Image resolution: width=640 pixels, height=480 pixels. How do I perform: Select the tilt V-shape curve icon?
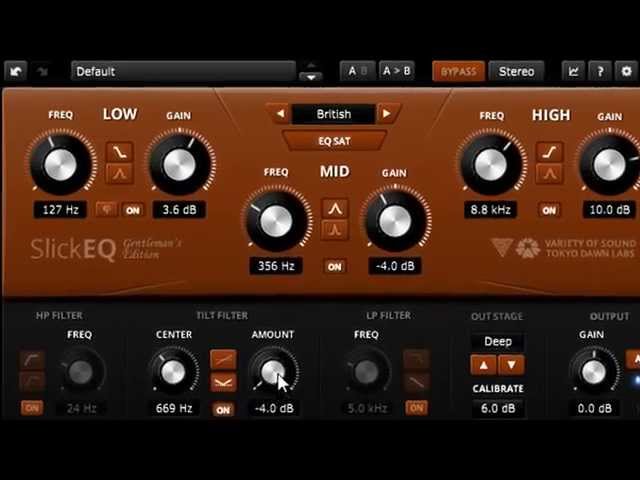click(223, 382)
